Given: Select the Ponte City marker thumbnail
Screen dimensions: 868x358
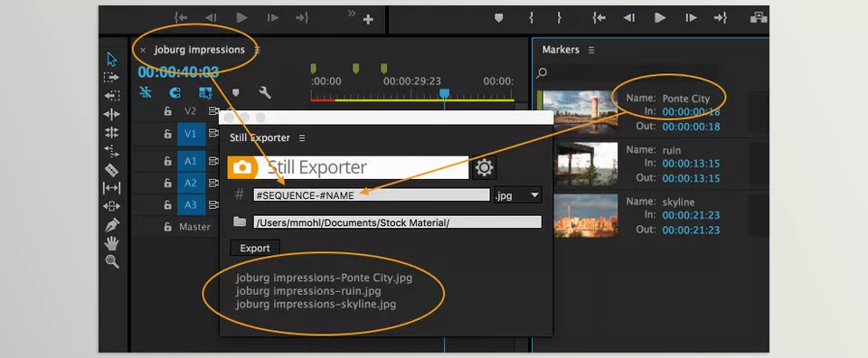Looking at the screenshot, I should (580, 112).
